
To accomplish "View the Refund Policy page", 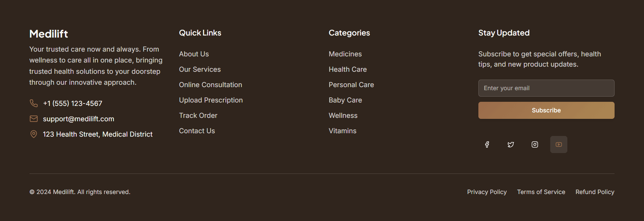I will pos(595,192).
